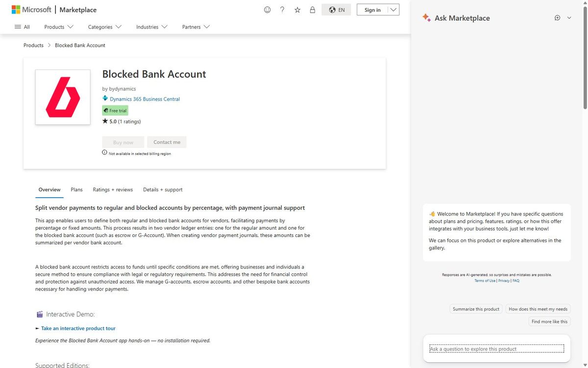The image size is (588, 368).
Task: Click the 5.0 star rating
Action: pyautogui.click(x=109, y=121)
